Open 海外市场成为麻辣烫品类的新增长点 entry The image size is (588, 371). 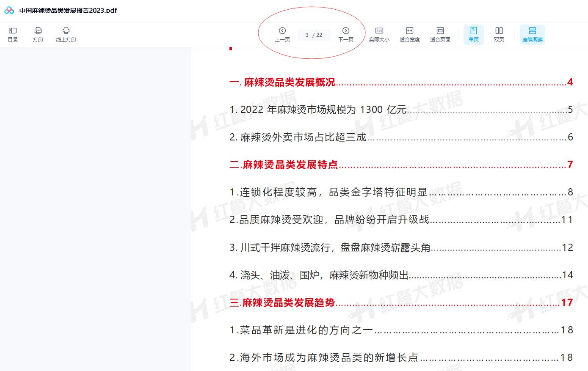coord(324,357)
